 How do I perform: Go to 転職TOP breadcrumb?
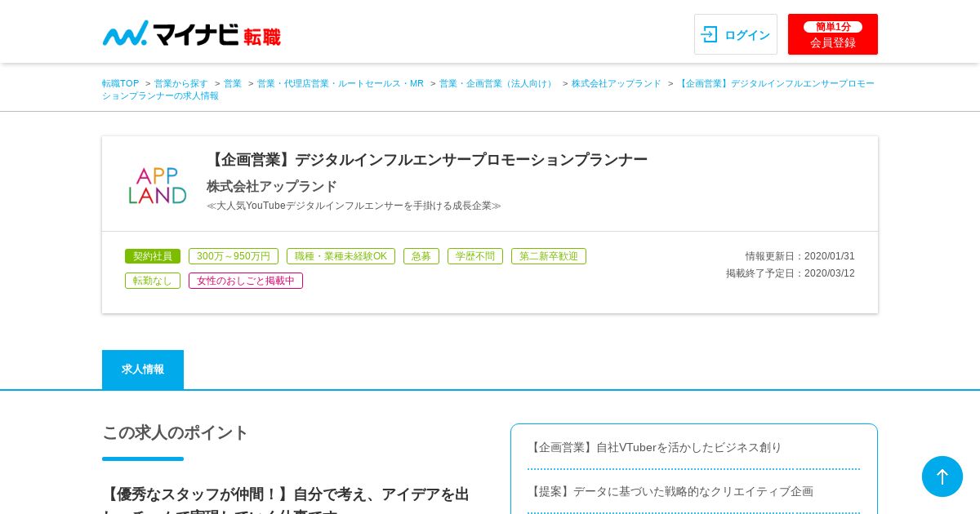[x=120, y=83]
